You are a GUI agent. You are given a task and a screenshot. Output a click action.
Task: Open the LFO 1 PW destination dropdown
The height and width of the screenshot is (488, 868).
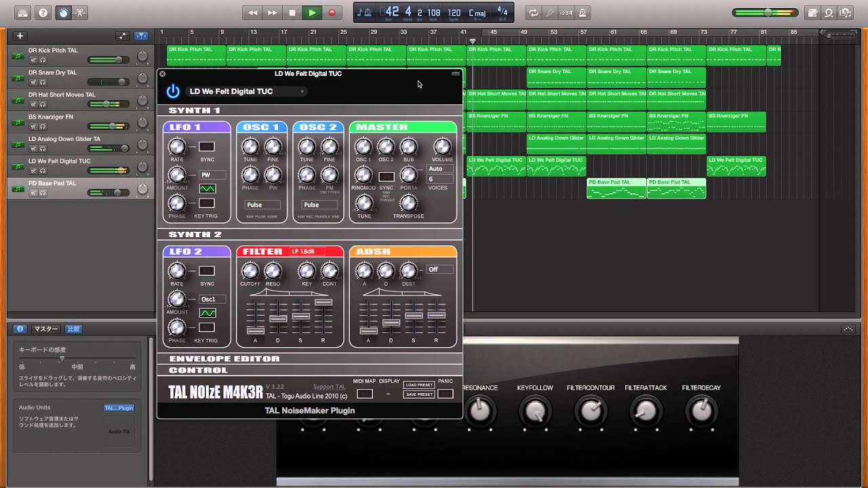[x=212, y=175]
